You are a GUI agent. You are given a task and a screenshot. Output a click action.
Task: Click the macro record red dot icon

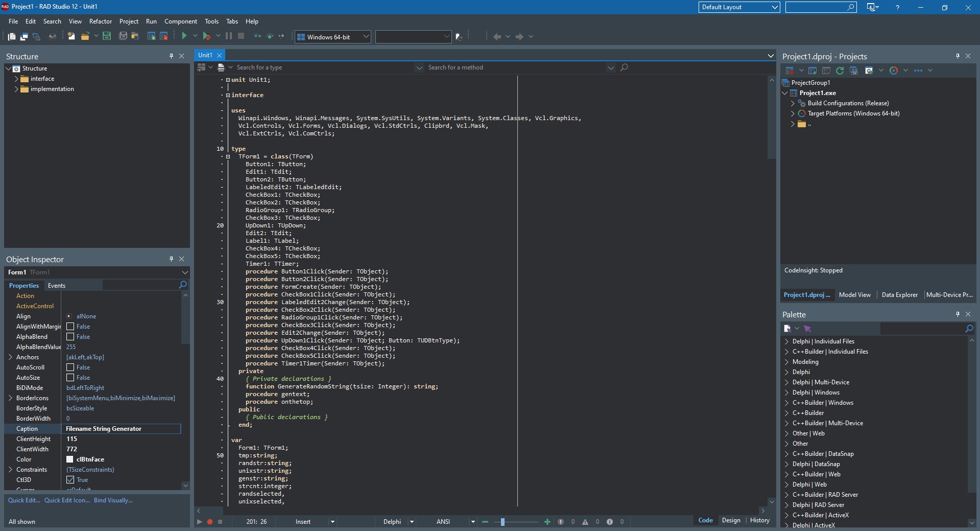209,522
